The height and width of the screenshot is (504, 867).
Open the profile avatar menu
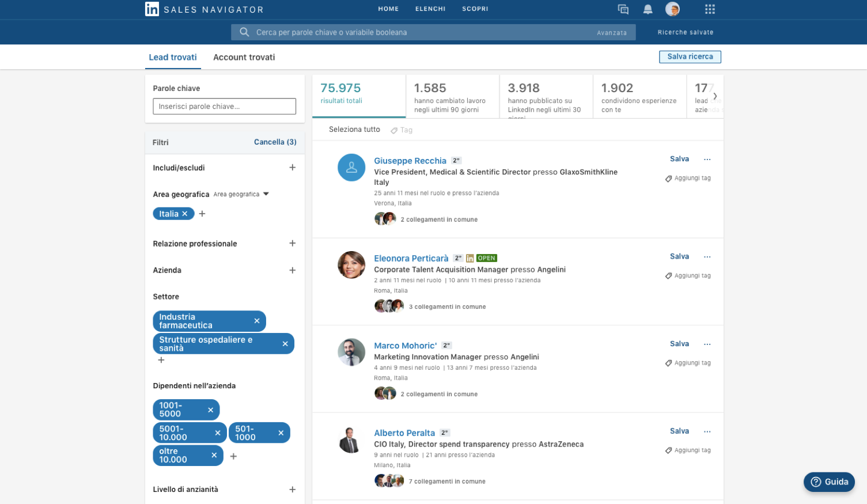point(672,9)
